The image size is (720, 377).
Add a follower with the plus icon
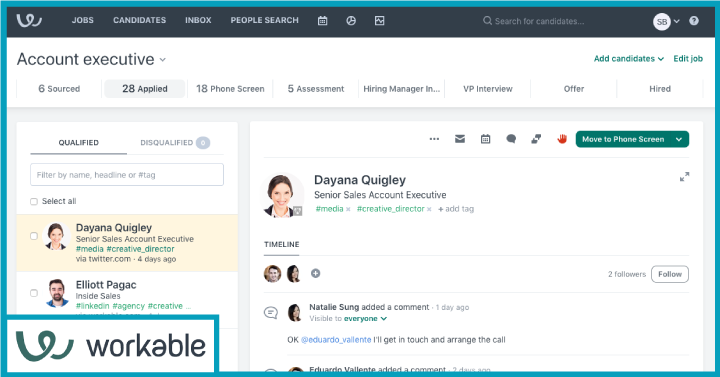tap(315, 273)
